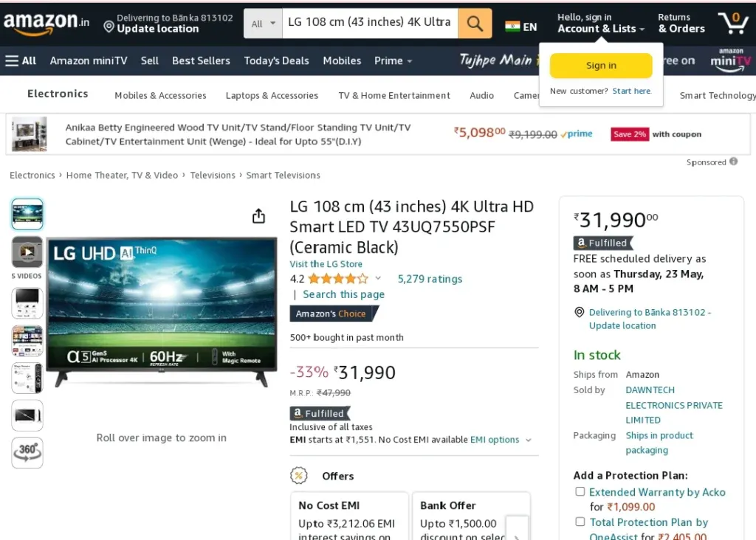Open TV & Home Entertainment category
Viewport: 756px width, 540px height.
[x=394, y=95]
